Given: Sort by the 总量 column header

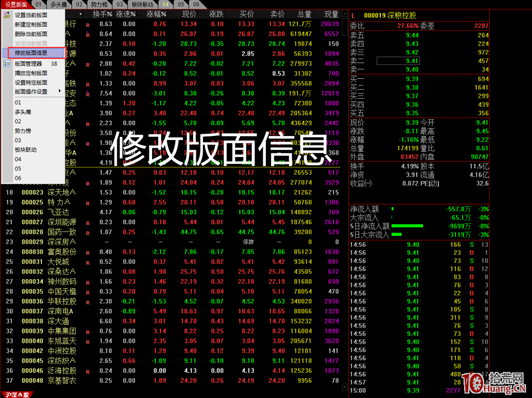Looking at the screenshot, I should [x=304, y=14].
